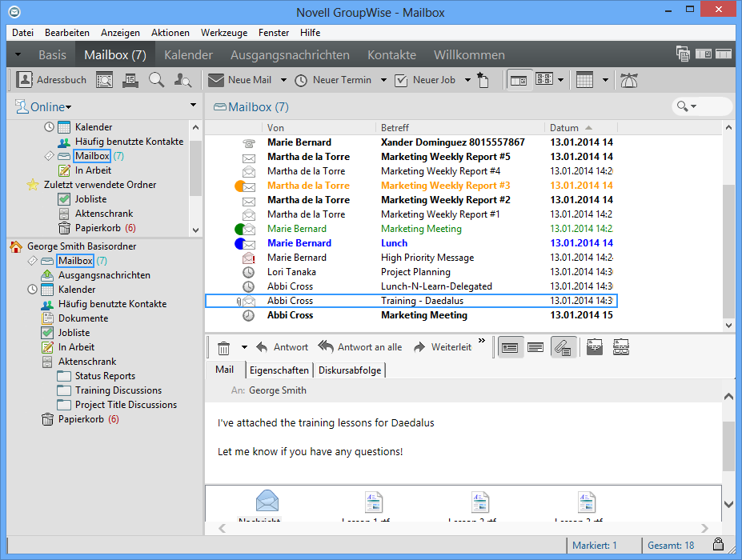Screen dimensions: 742x560
Task: Toggle the attachment window paperclip button
Action: [564, 348]
